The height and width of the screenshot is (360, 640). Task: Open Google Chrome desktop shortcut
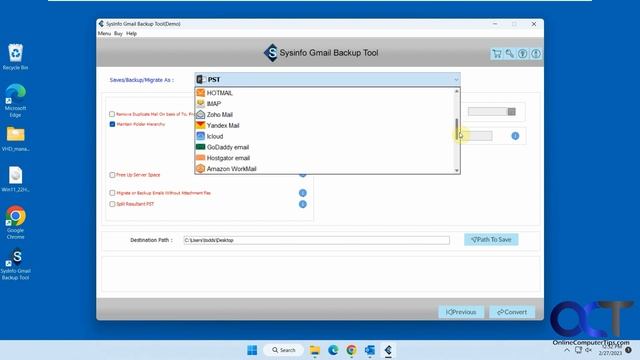tap(16, 222)
